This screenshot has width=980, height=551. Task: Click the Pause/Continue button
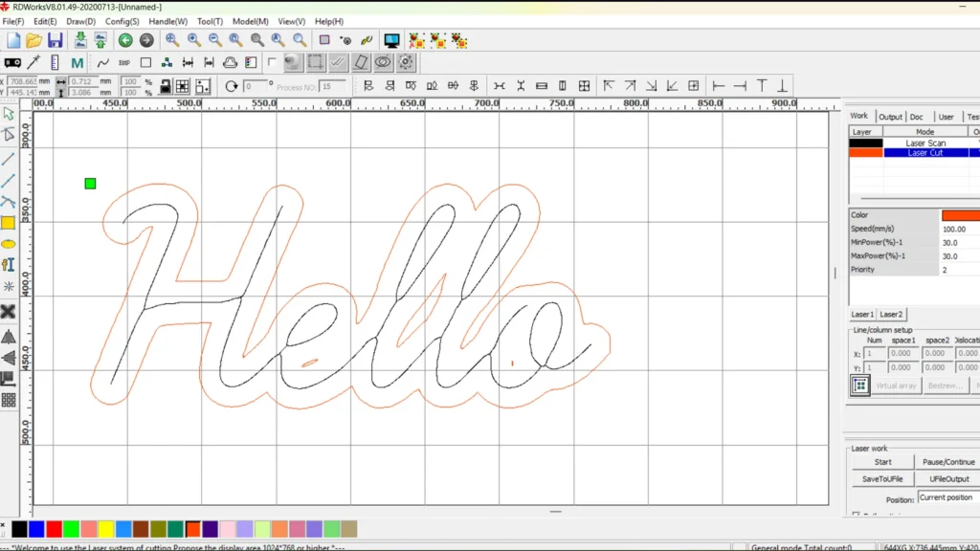[948, 462]
